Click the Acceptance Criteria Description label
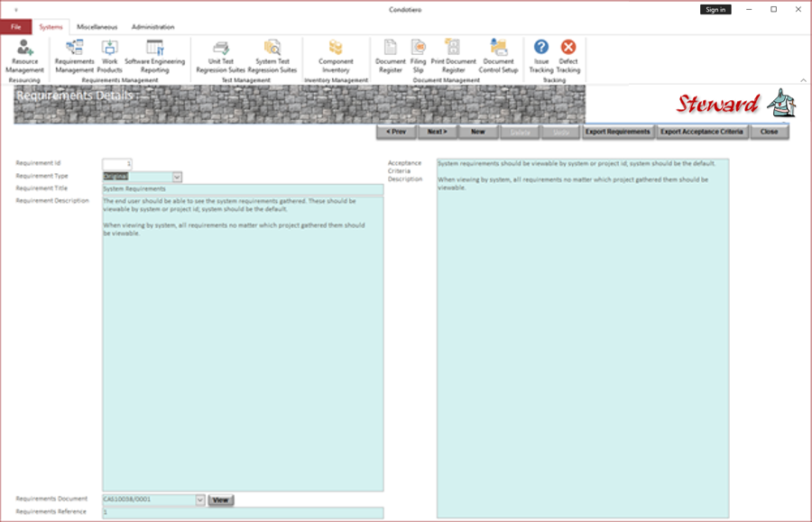Viewport: 812px width, 522px height. pos(405,170)
